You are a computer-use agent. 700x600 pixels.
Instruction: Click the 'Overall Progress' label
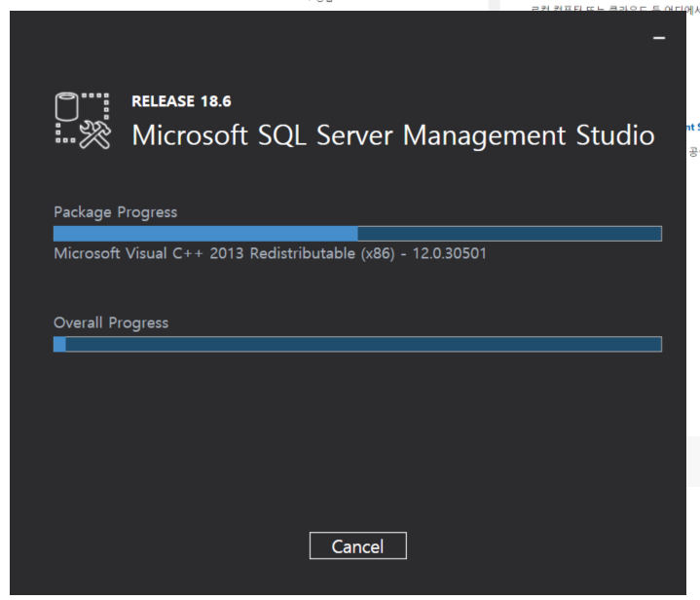(111, 322)
